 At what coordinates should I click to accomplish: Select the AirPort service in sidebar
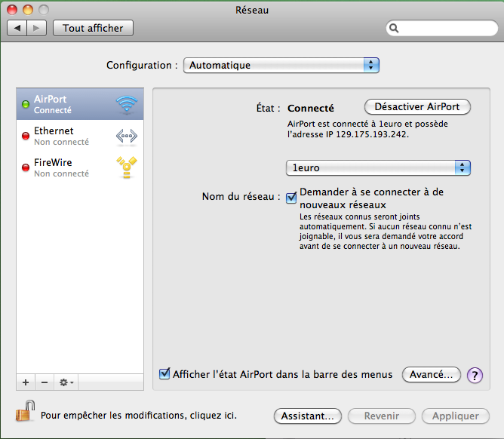coord(80,104)
